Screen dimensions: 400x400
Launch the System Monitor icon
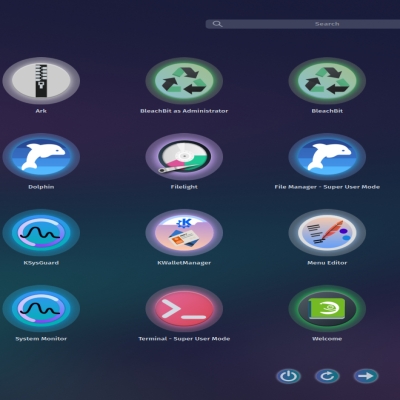41,309
